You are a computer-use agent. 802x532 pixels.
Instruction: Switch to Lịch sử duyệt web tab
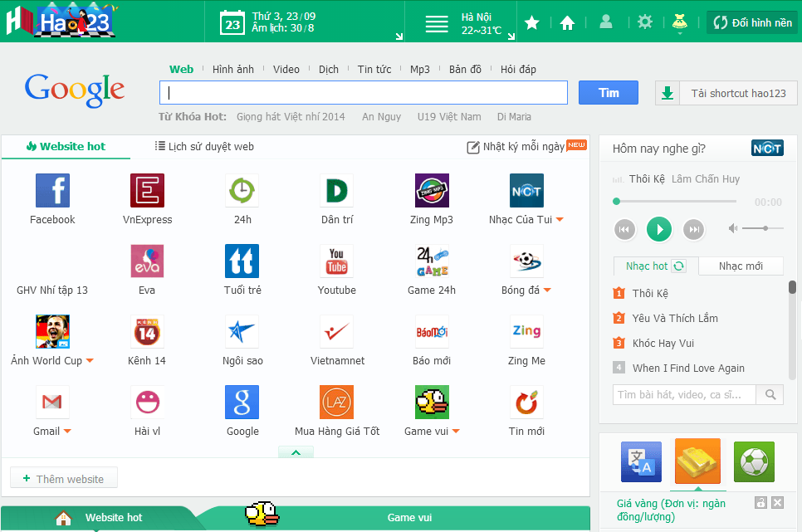pos(204,147)
